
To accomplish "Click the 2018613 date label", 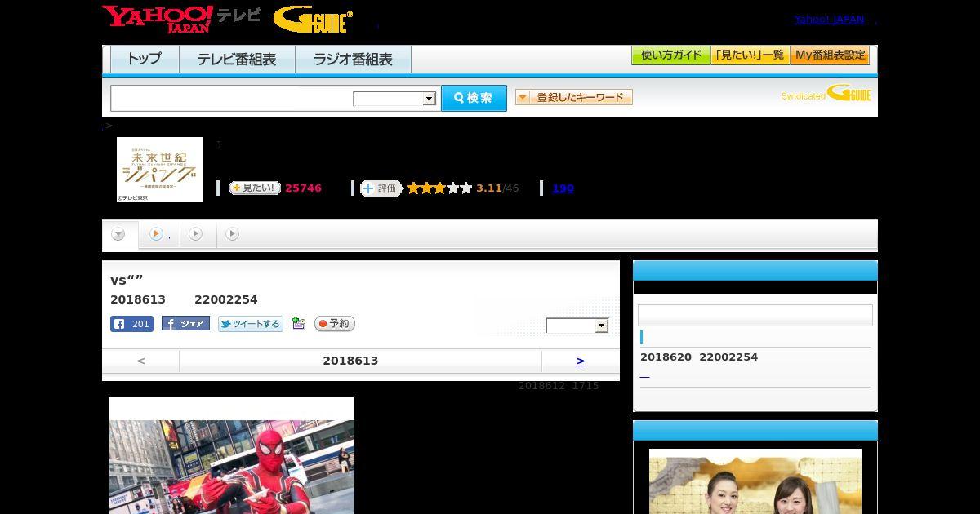I will point(350,361).
